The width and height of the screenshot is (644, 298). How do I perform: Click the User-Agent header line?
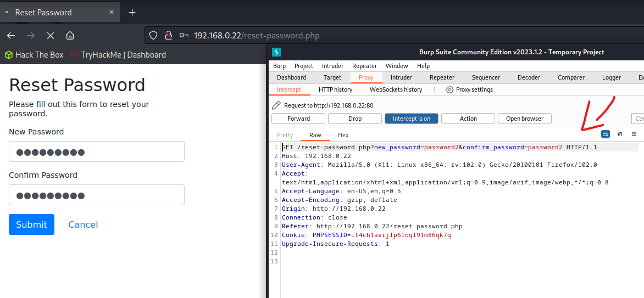coord(439,165)
